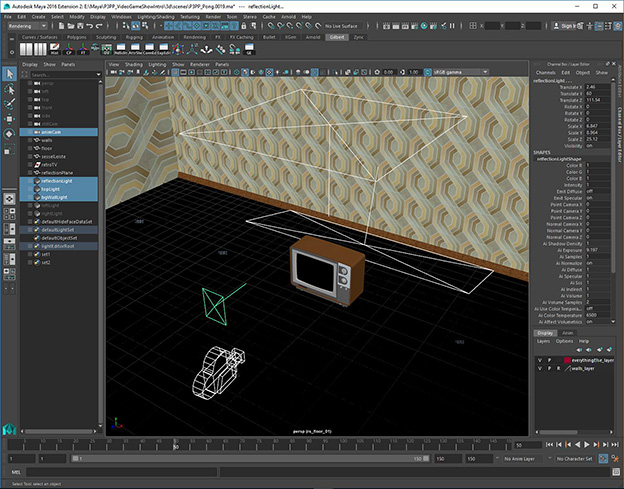
Task: Click the everythingElse_layer red color swatch
Action: (567, 358)
